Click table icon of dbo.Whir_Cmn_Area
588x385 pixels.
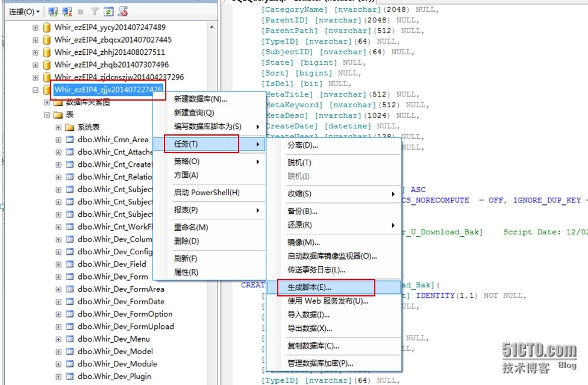(x=69, y=139)
